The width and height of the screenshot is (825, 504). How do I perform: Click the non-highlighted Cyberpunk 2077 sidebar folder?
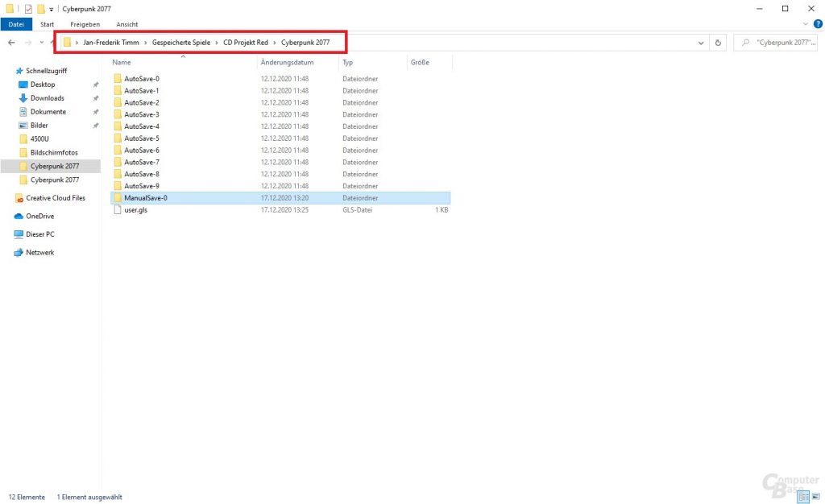click(x=55, y=180)
